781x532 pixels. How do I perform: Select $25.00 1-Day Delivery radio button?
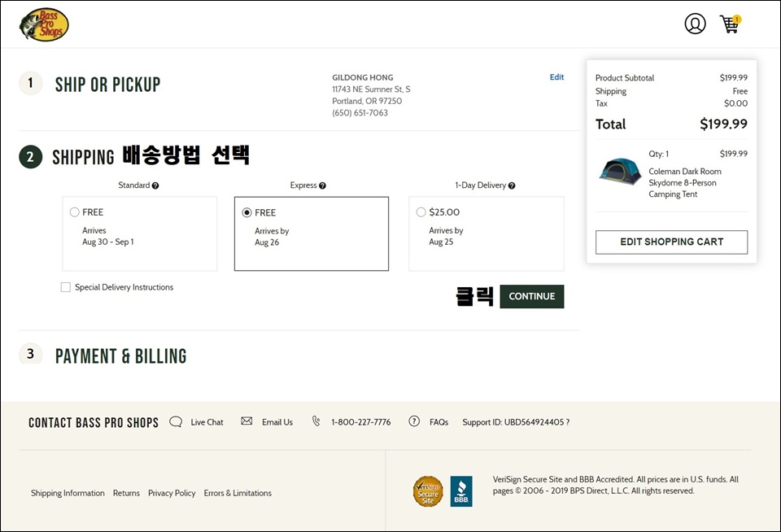tap(421, 212)
